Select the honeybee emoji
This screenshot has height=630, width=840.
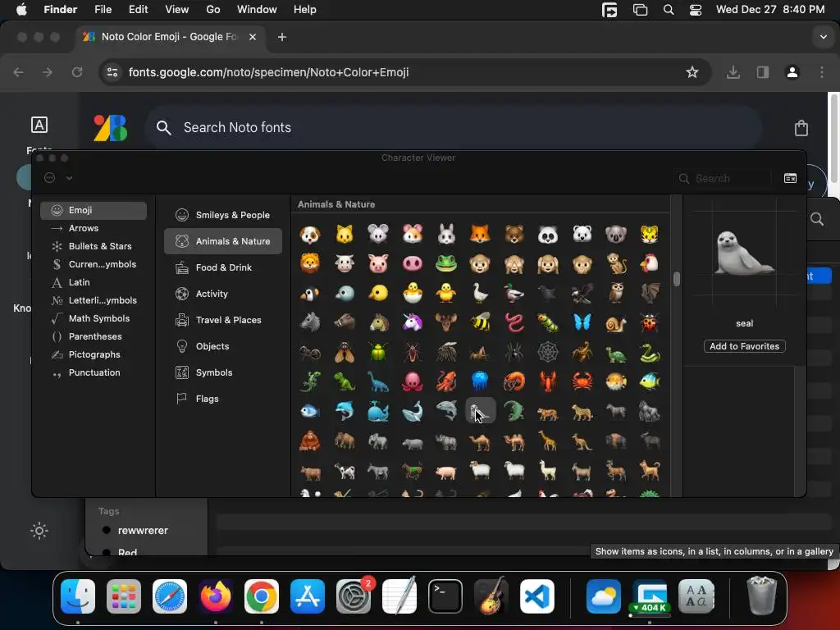[480, 322]
